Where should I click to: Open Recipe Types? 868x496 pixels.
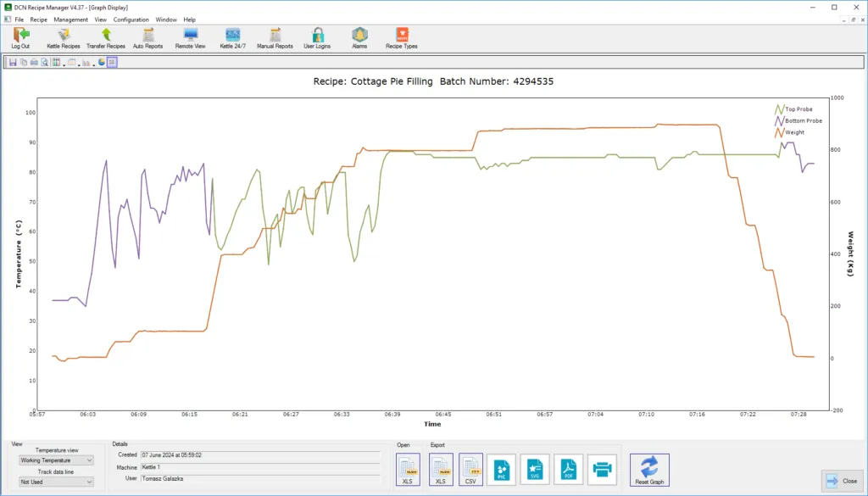pyautogui.click(x=402, y=38)
